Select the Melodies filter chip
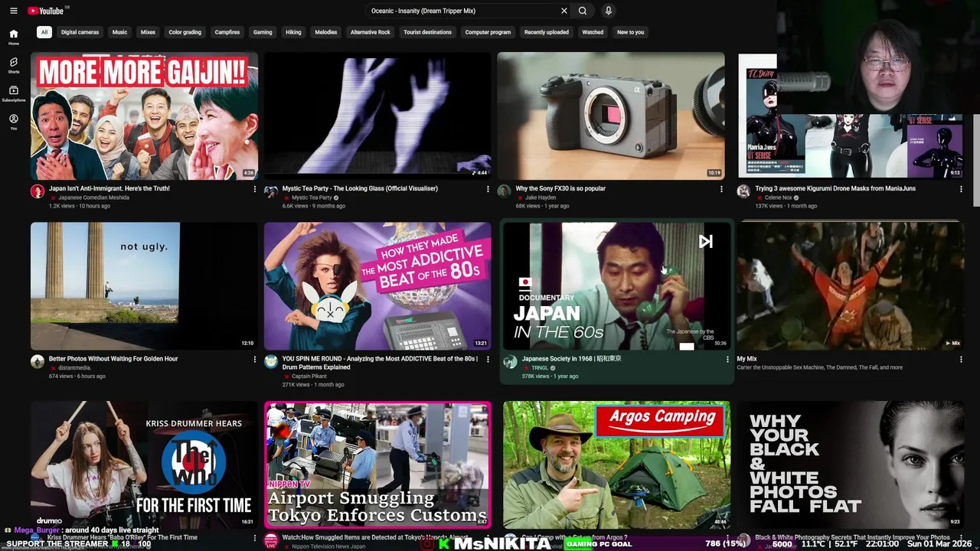 click(325, 32)
